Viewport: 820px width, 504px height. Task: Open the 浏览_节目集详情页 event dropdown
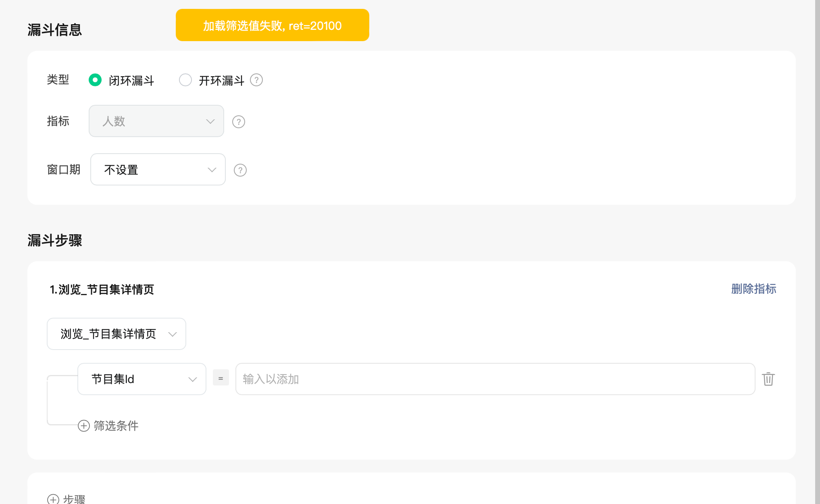[117, 334]
